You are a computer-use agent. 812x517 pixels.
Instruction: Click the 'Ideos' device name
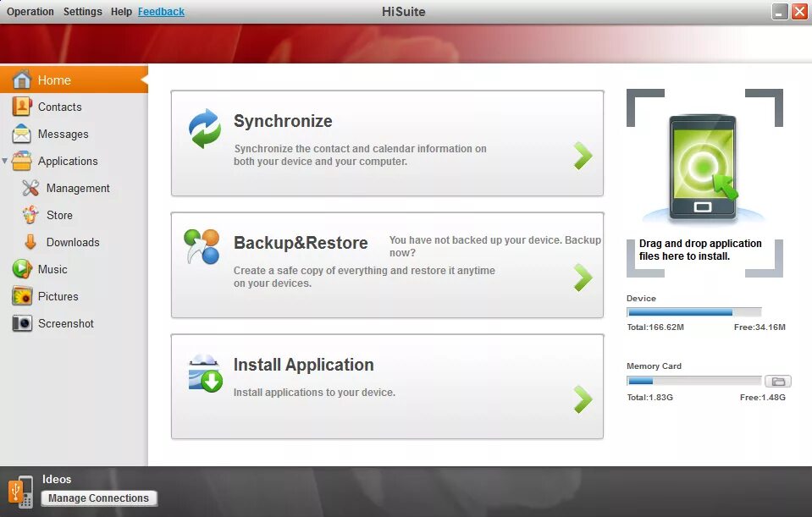point(57,479)
